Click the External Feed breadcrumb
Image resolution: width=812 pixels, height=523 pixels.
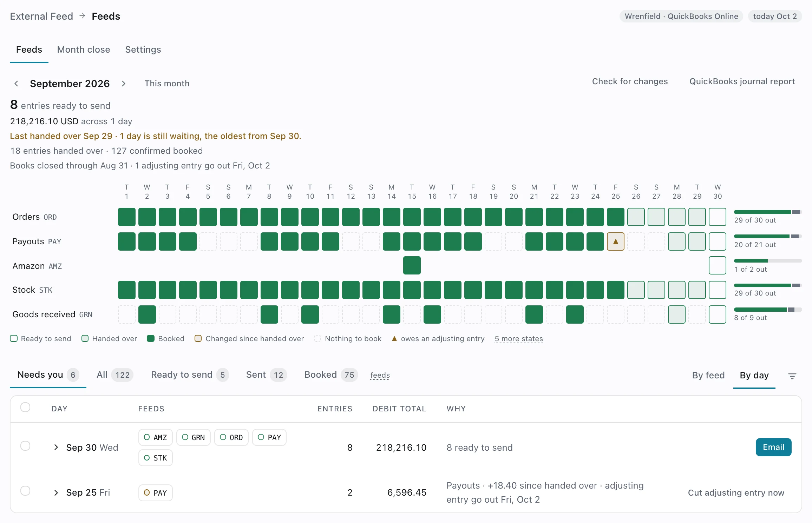tap(41, 16)
